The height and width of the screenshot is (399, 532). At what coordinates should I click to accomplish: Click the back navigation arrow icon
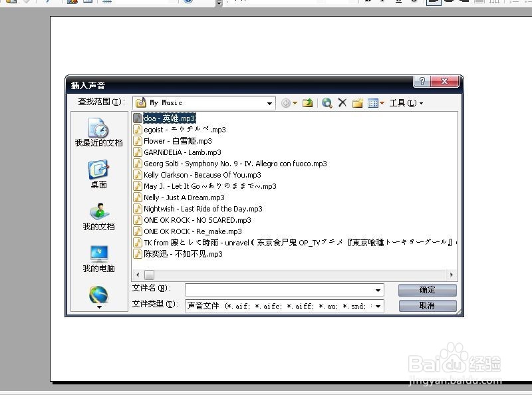(286, 103)
